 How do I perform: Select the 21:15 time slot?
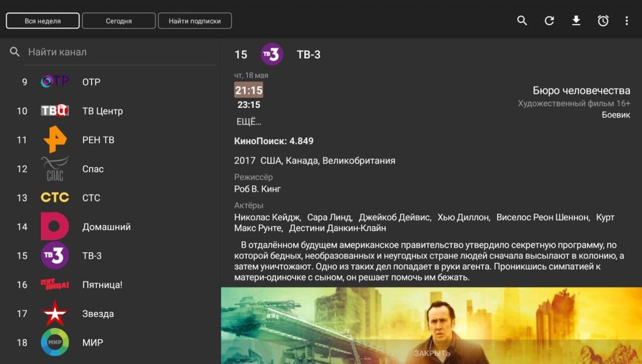point(249,90)
